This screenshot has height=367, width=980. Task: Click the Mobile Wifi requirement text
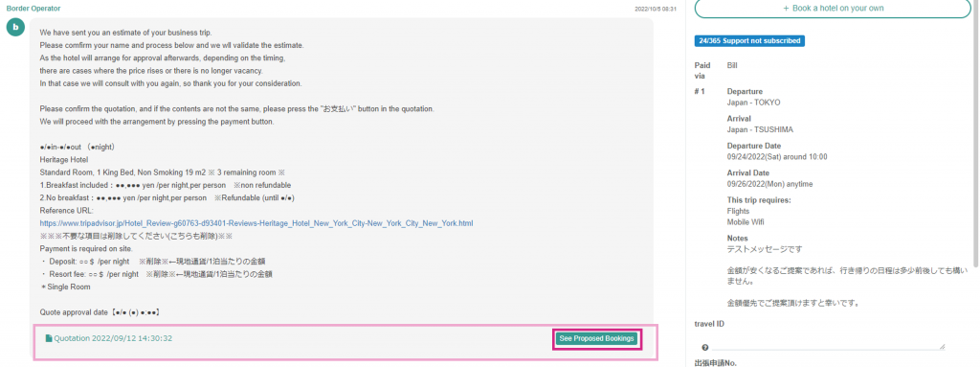745,221
